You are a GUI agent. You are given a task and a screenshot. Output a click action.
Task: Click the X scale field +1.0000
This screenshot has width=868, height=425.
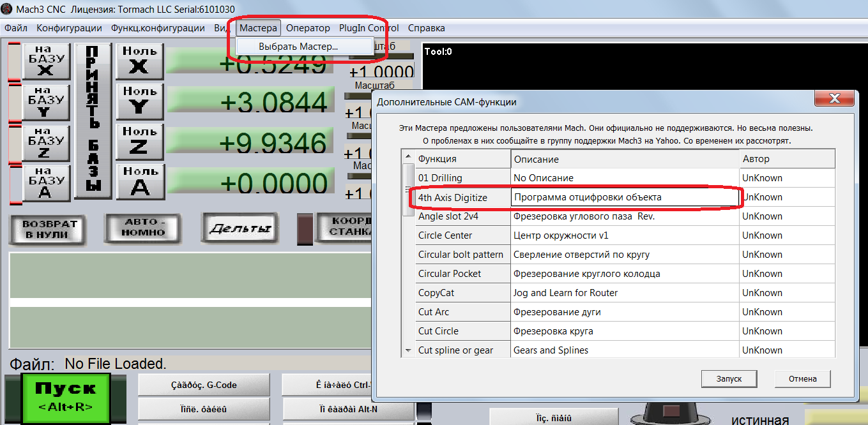381,71
